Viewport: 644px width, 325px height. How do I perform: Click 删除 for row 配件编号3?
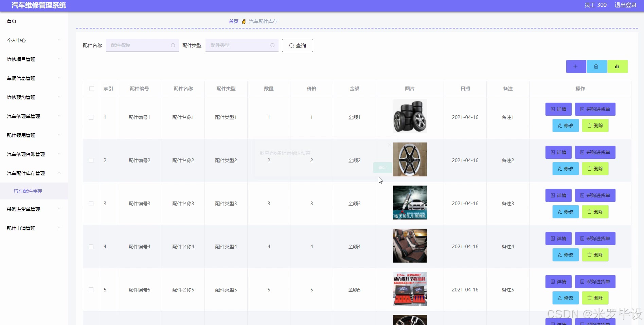pyautogui.click(x=595, y=212)
